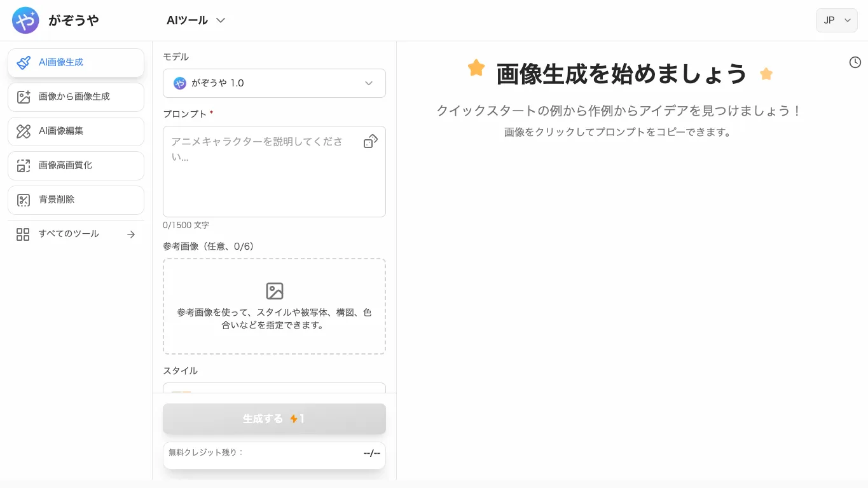Screen dimensions: 868x488
Task: Click the 画像高画質化 upscale icon
Action: tap(24, 165)
